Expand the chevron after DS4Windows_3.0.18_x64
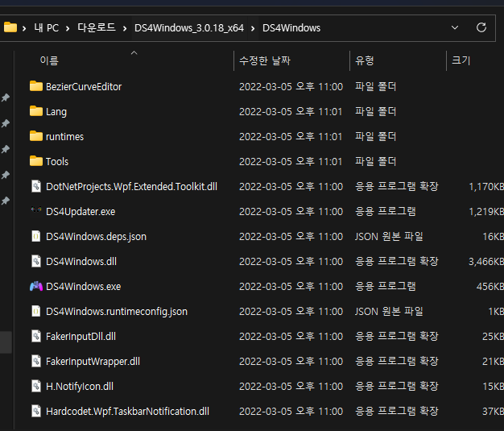The width and height of the screenshot is (504, 431). (x=253, y=28)
